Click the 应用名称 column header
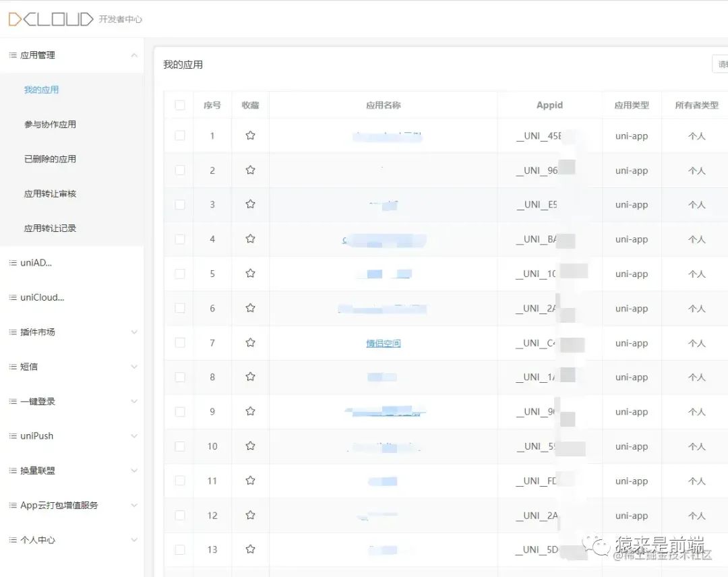The image size is (728, 577). tap(384, 105)
